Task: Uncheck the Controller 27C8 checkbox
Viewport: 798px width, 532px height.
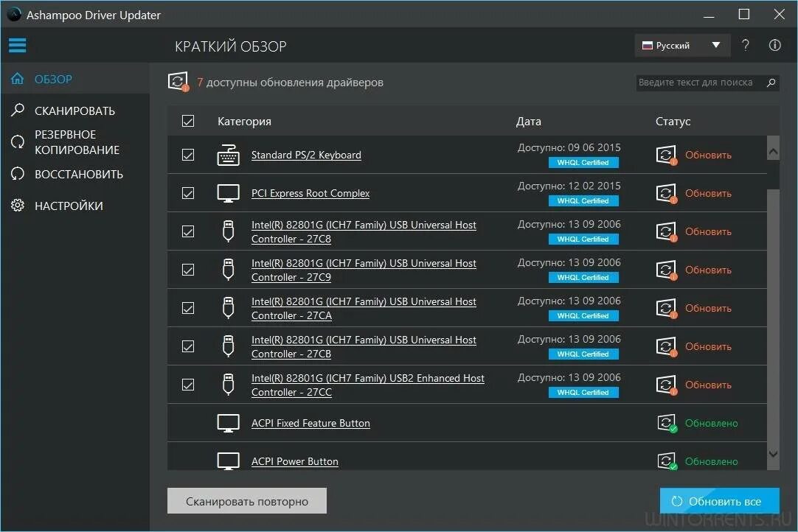Action: coord(188,231)
